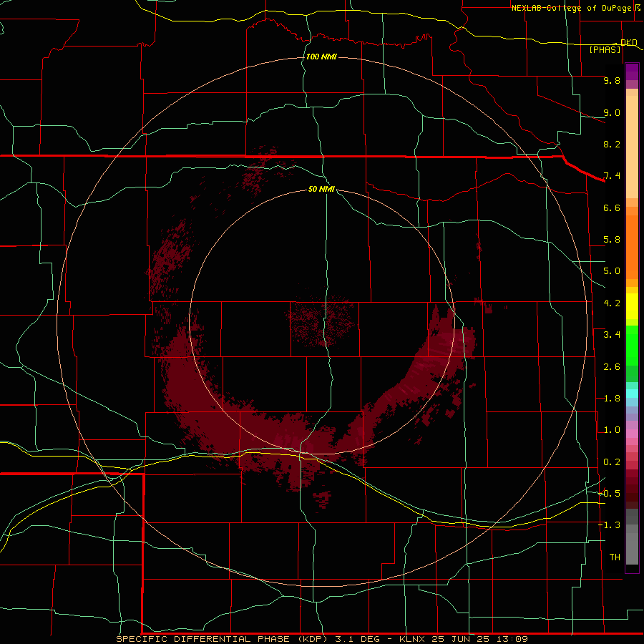This screenshot has height=644, width=644.
Task: Click the -1.3 value on the color scale
Action: tap(610, 525)
